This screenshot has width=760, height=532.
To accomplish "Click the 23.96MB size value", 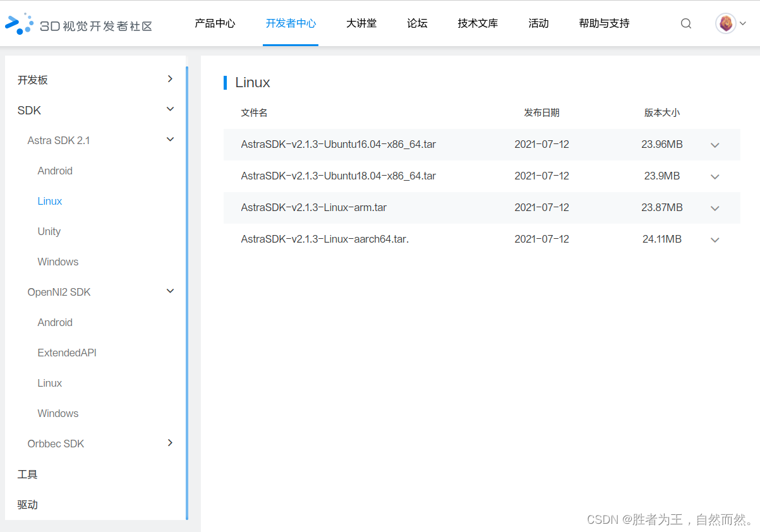I will click(x=662, y=144).
